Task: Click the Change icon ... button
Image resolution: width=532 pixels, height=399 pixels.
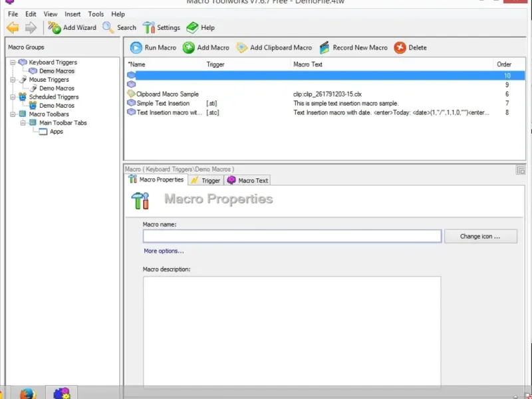Action: (480, 236)
